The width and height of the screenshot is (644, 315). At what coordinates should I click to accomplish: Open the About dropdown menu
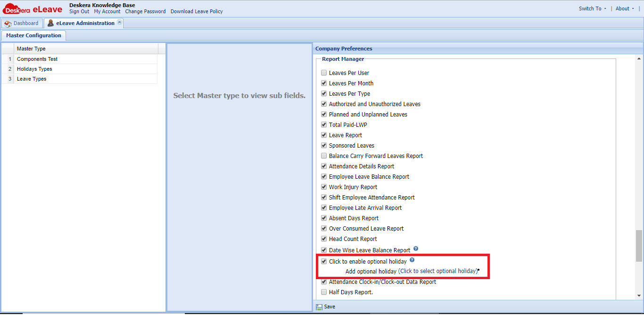(625, 8)
